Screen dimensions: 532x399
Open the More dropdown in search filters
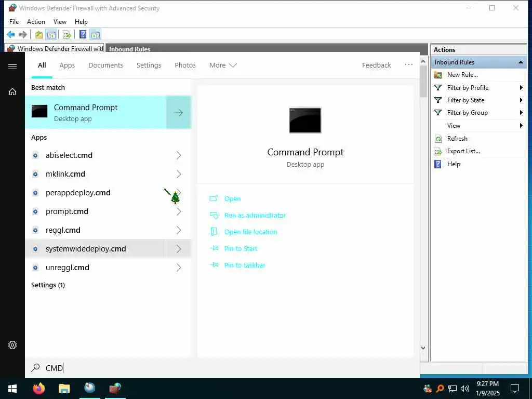click(223, 65)
